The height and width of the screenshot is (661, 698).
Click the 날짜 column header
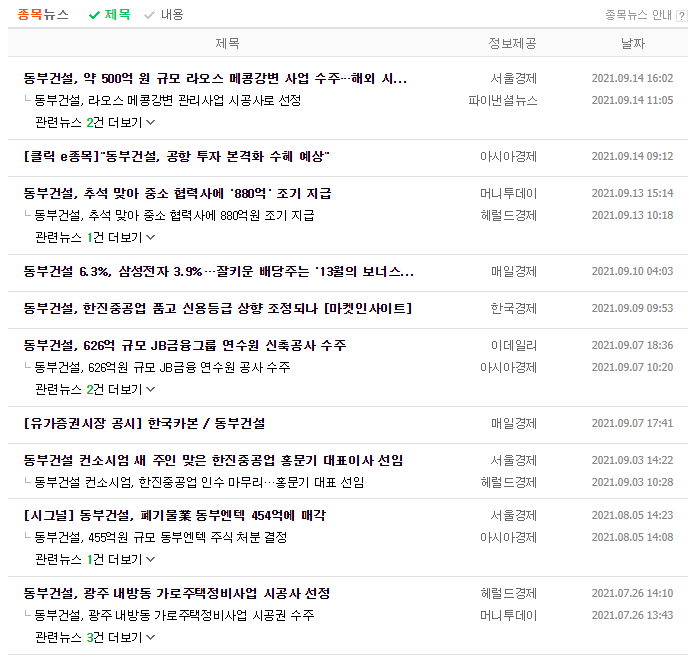coord(633,43)
